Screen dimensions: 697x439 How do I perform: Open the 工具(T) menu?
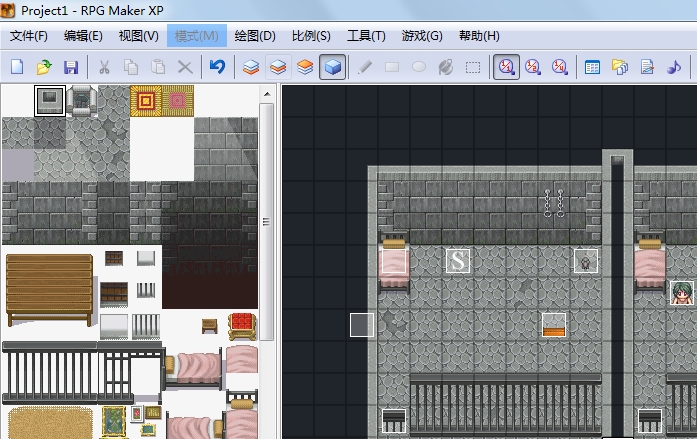[366, 36]
